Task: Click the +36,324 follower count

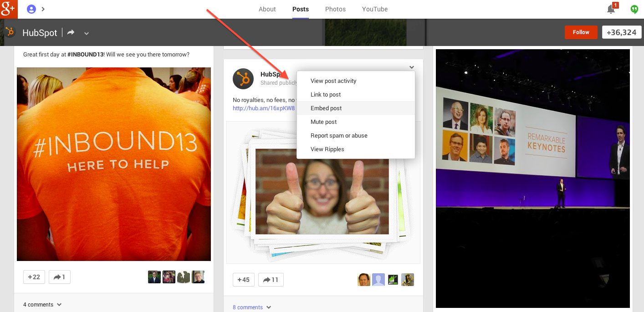Action: [x=622, y=32]
